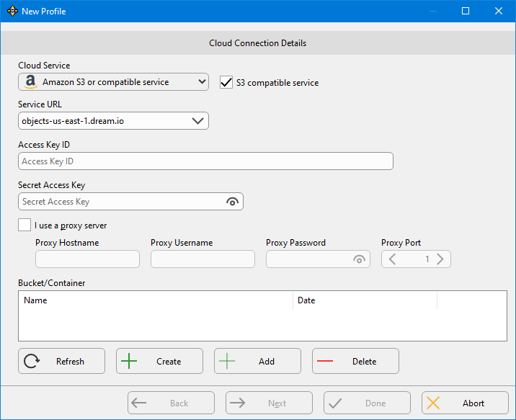Screen dimensions: 516x420
Task: Increase Proxy Port with right arrow
Action: coord(440,259)
